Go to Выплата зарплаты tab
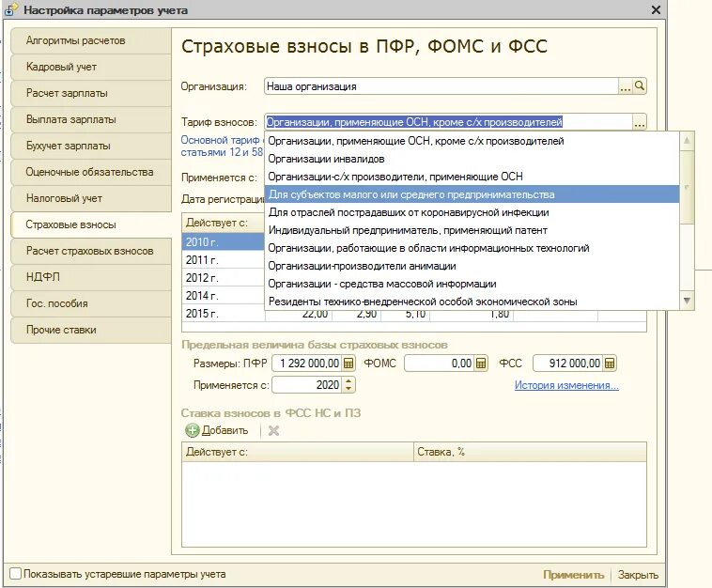This screenshot has height=588, width=712. pyautogui.click(x=91, y=119)
